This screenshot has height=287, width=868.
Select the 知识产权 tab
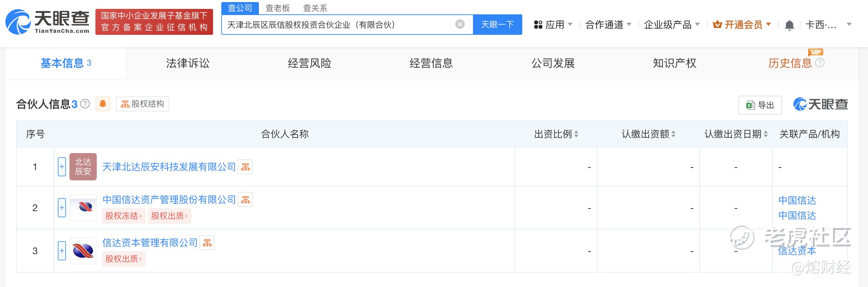674,63
